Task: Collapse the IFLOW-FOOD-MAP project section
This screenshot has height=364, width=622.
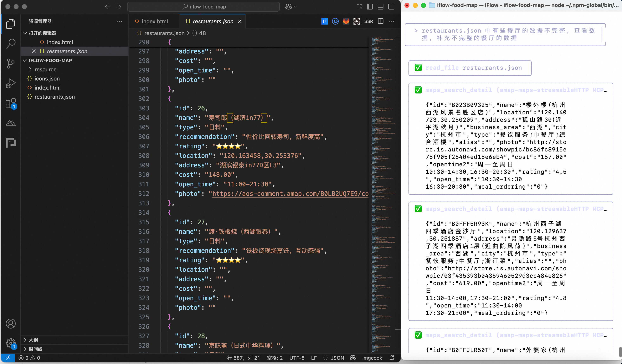Action: click(50, 60)
